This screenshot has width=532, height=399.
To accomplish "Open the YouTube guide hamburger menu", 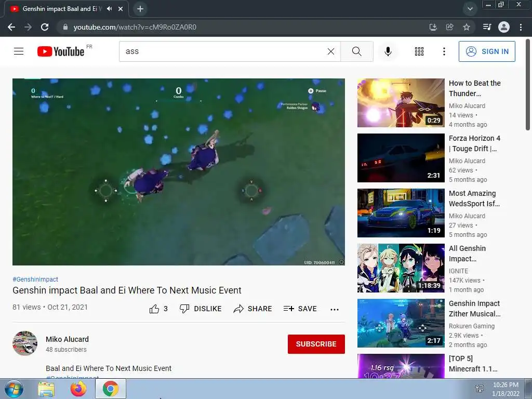I will (x=19, y=51).
